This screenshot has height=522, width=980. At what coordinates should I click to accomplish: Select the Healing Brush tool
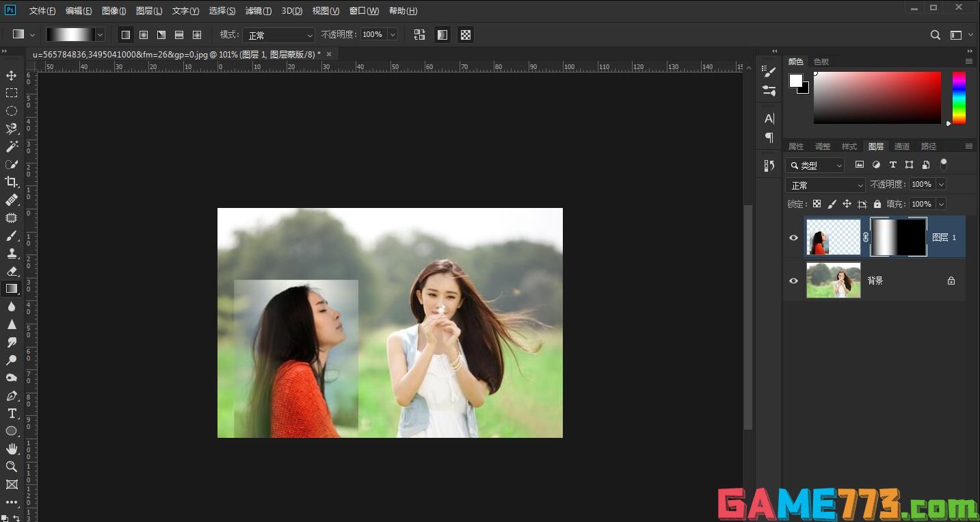tap(12, 200)
